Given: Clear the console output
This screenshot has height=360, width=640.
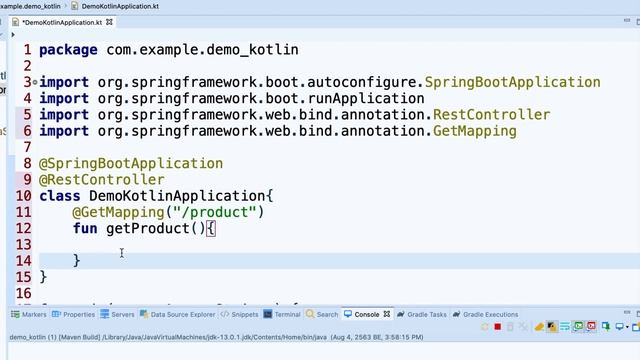Looking at the screenshot, I should (539, 327).
